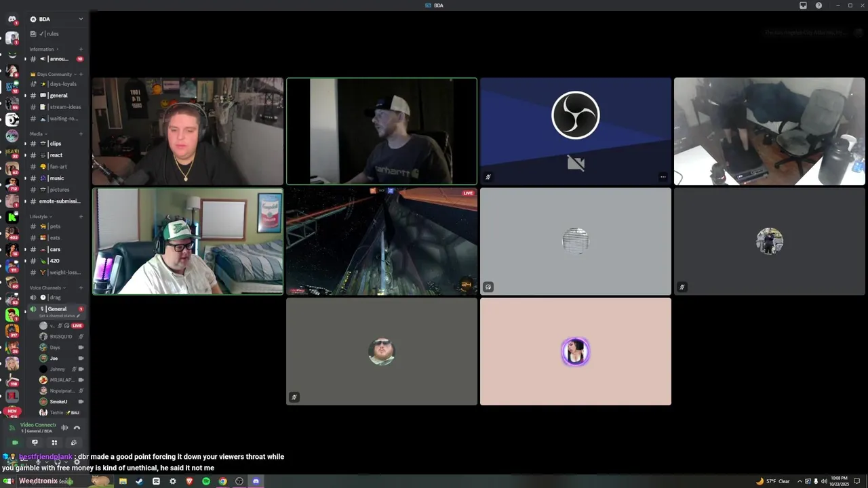Edit the channel status pencil icon
Viewport: 868px width, 488px height.
79,316
